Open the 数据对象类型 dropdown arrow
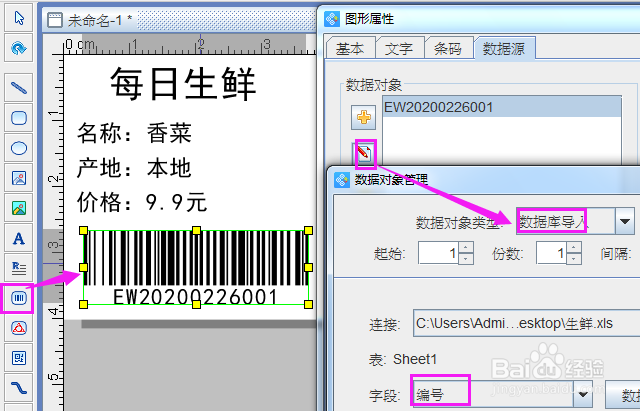The height and width of the screenshot is (411, 640). pyautogui.click(x=624, y=221)
